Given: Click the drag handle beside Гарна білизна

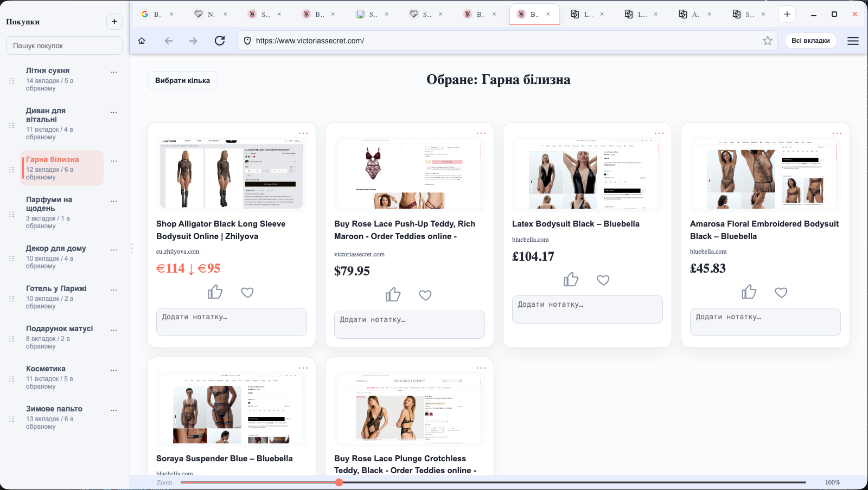Looking at the screenshot, I should pyautogui.click(x=11, y=170).
